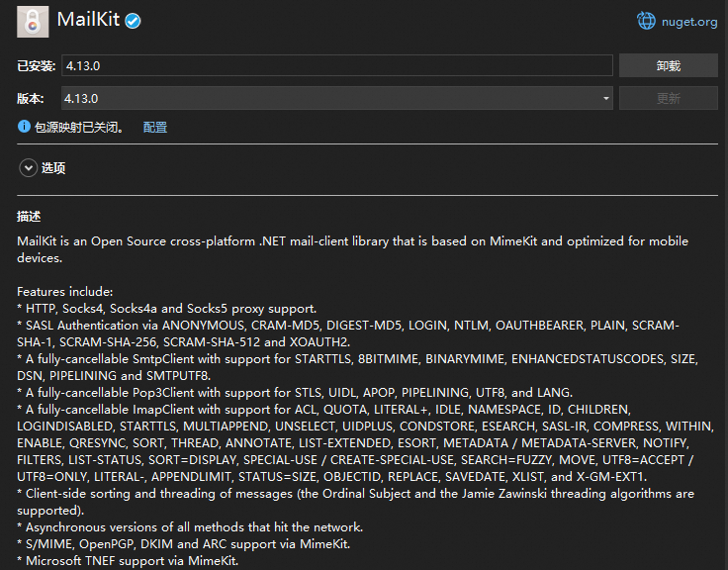
Task: Click the 卸载 uninstall button
Action: click(x=668, y=65)
